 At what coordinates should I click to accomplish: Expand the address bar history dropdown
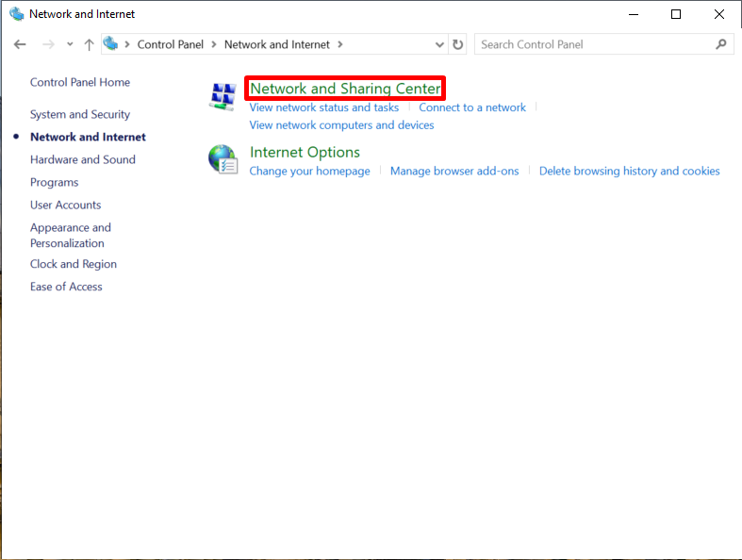439,44
